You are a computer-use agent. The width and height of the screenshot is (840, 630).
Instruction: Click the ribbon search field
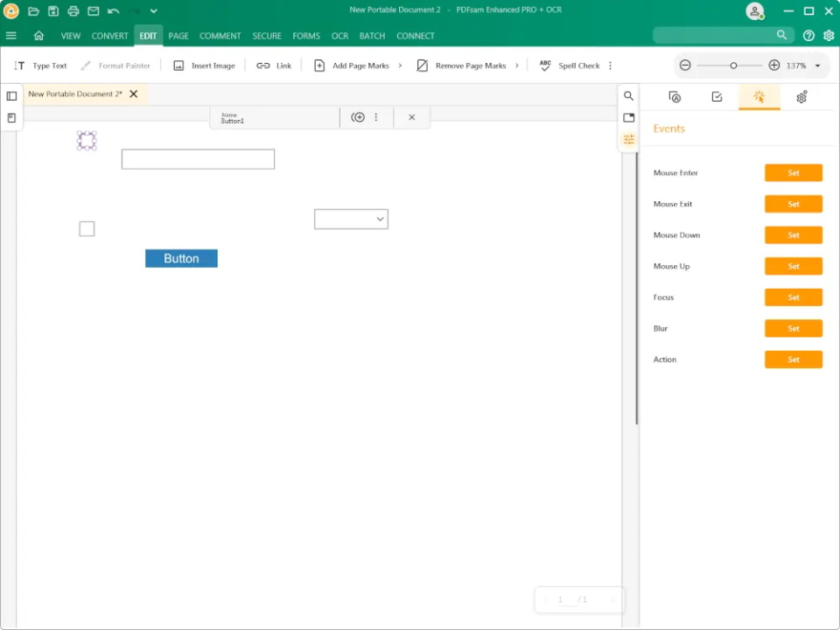[724, 35]
